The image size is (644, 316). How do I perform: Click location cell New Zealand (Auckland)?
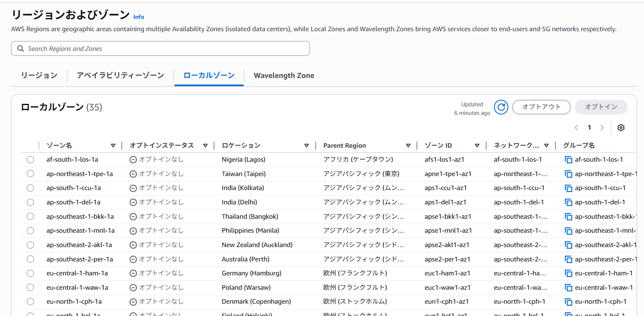coord(257,245)
